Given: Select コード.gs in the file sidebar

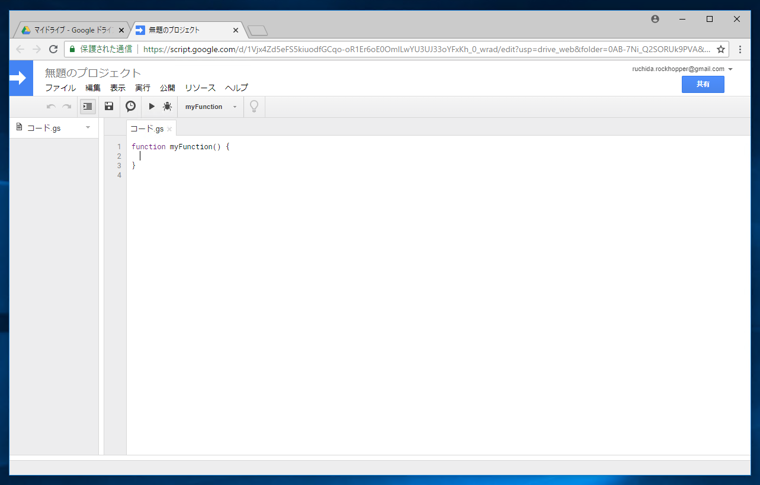Looking at the screenshot, I should click(x=44, y=128).
